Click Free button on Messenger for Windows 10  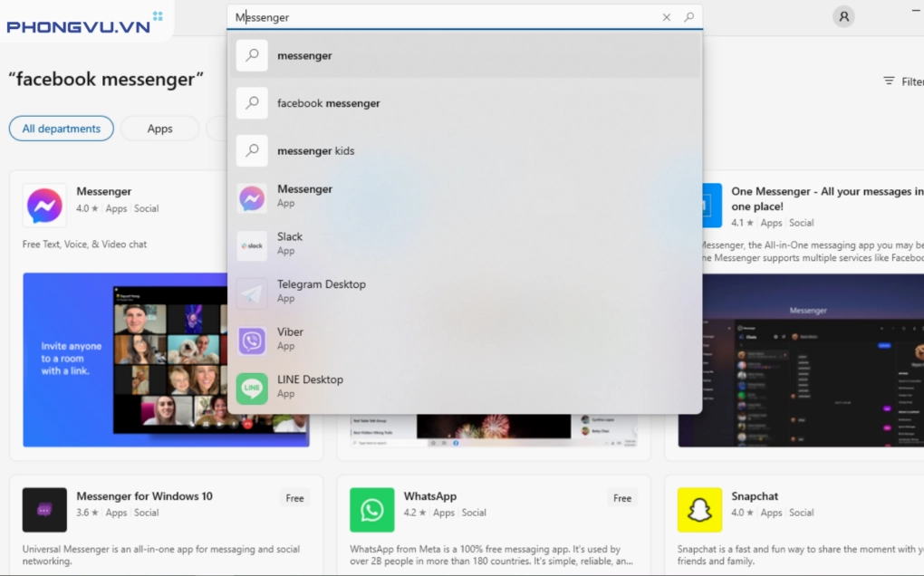[x=295, y=498]
